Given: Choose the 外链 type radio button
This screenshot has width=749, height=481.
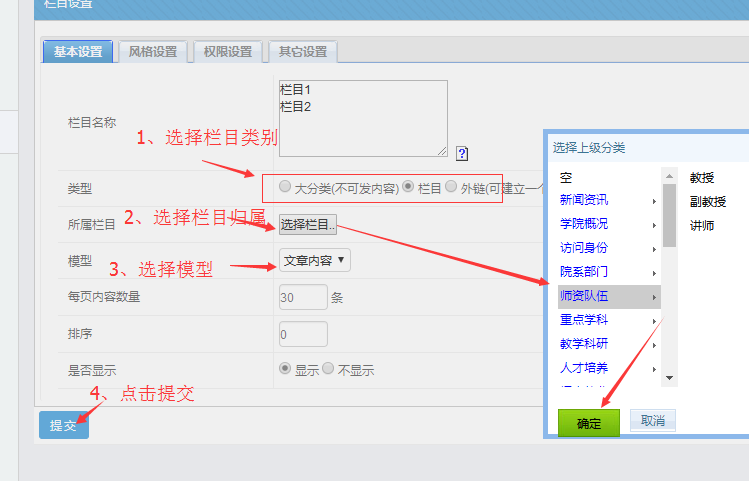Looking at the screenshot, I should point(452,187).
